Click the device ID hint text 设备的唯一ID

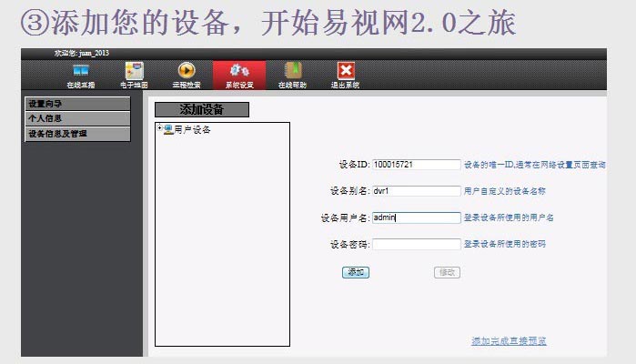pos(535,165)
